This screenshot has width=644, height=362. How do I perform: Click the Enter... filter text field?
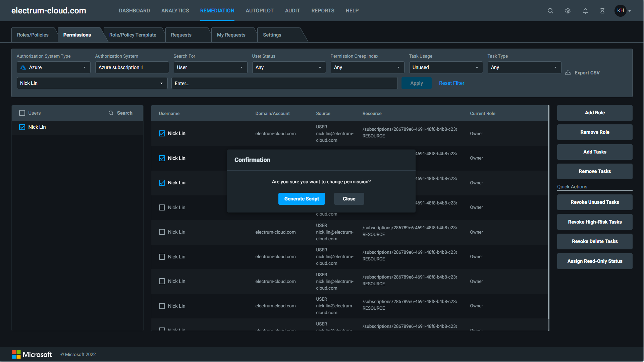coord(284,83)
